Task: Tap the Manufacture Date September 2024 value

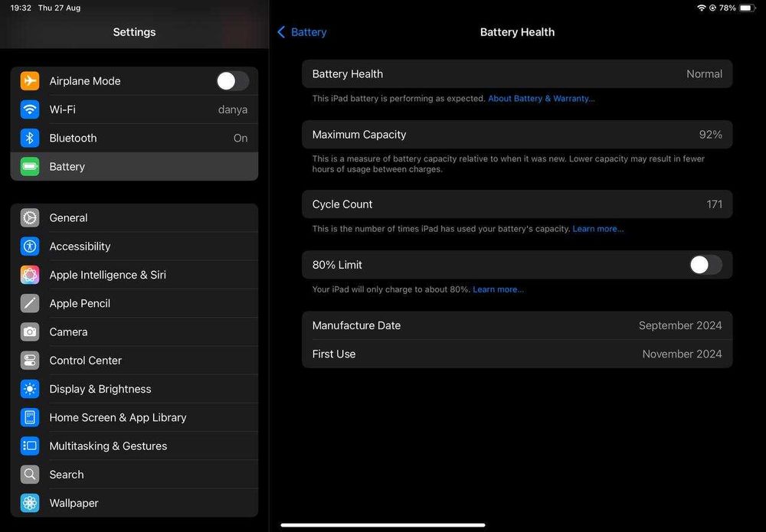Action: point(680,325)
